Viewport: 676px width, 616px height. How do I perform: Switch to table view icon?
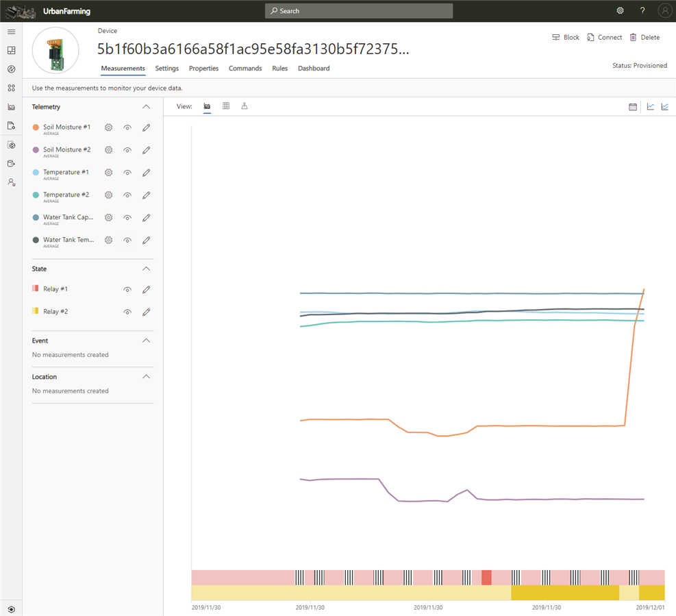click(x=226, y=106)
